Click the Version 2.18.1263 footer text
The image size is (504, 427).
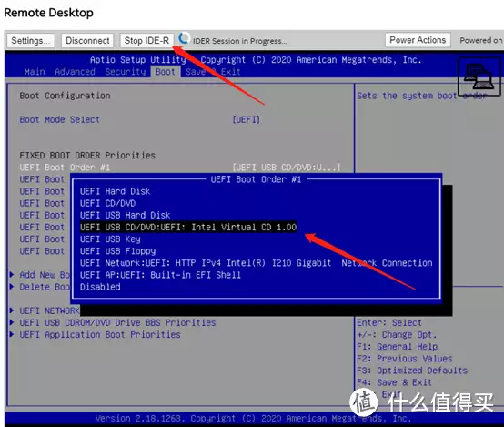pyautogui.click(x=253, y=418)
